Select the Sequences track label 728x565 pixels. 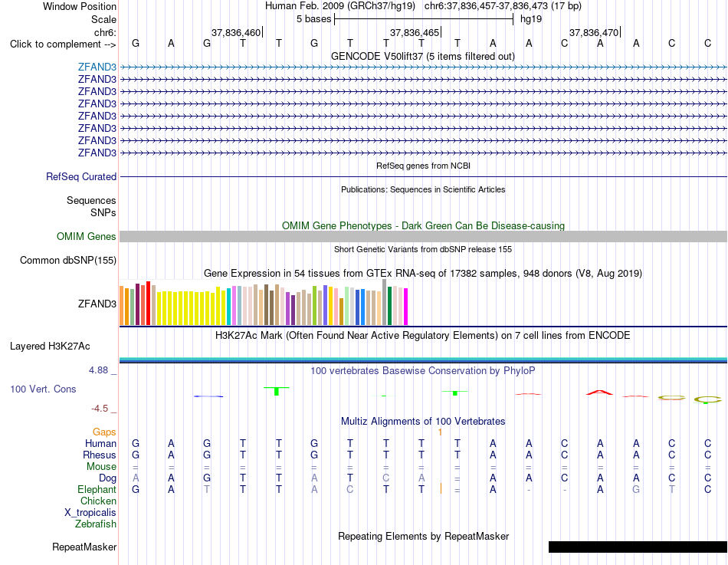91,200
